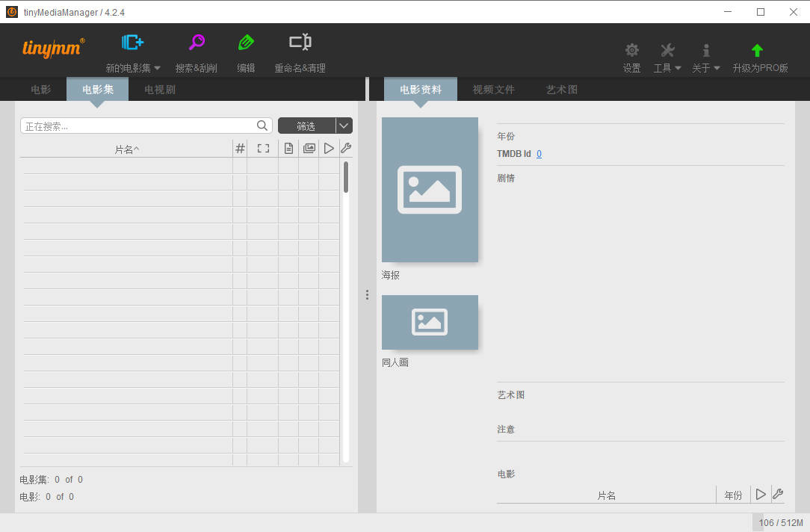Click the About (关于) info icon
810x532 pixels.
point(706,50)
